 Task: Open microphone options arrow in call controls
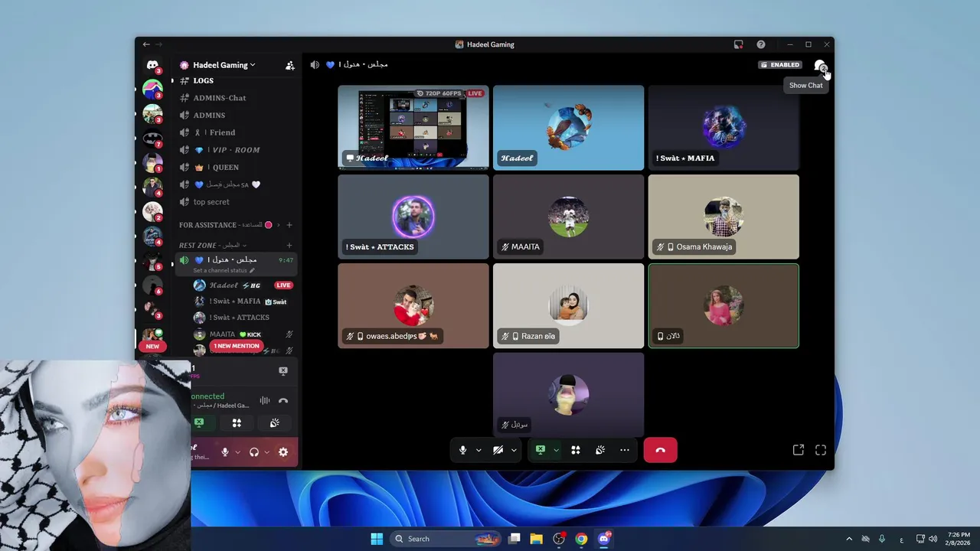479,450
